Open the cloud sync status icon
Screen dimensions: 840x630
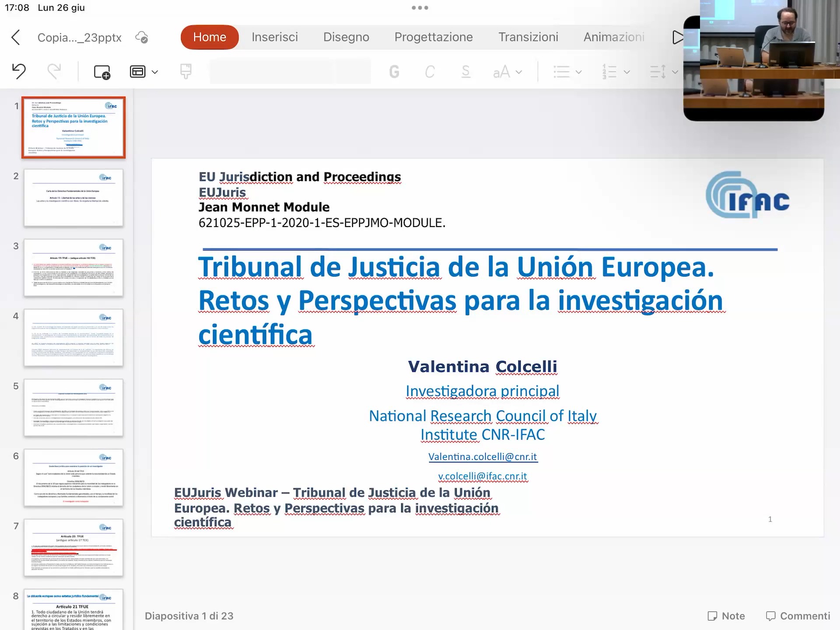(142, 37)
